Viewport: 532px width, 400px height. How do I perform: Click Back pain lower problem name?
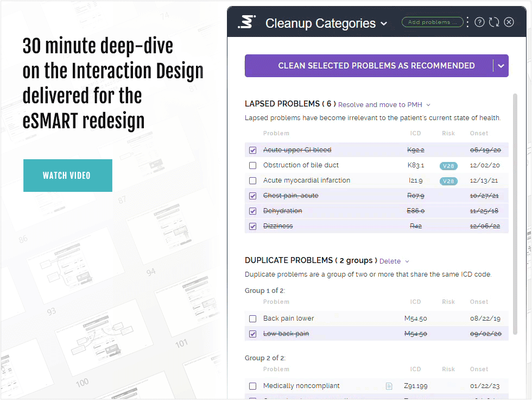288,318
